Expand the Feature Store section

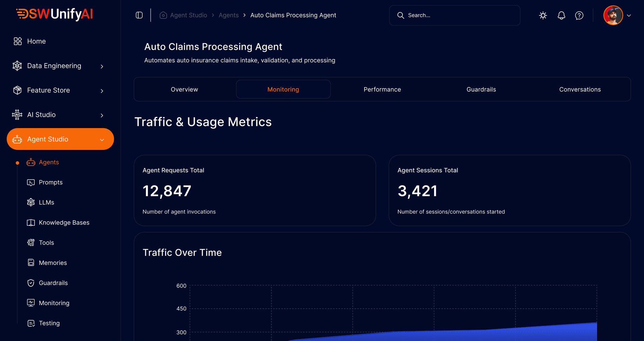tap(102, 91)
